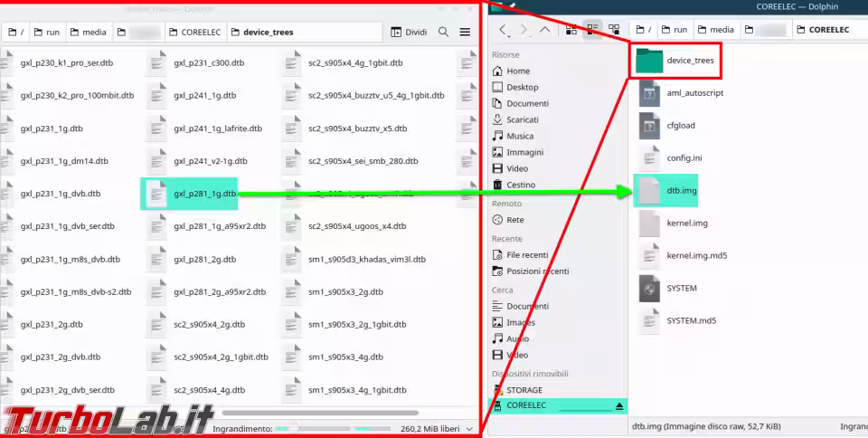Click 'run' breadcrumb in right window

pos(675,30)
